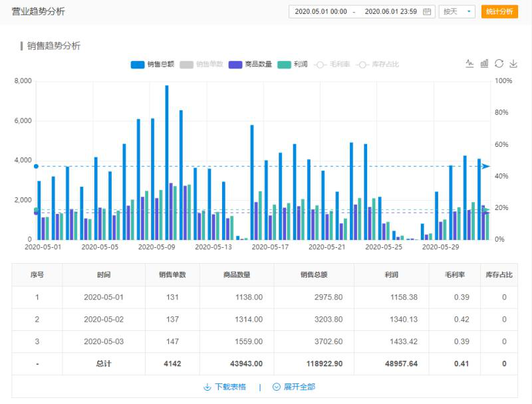Screen dimensions: 532x404
Task: Click total order count 4142
Action: coord(172,363)
